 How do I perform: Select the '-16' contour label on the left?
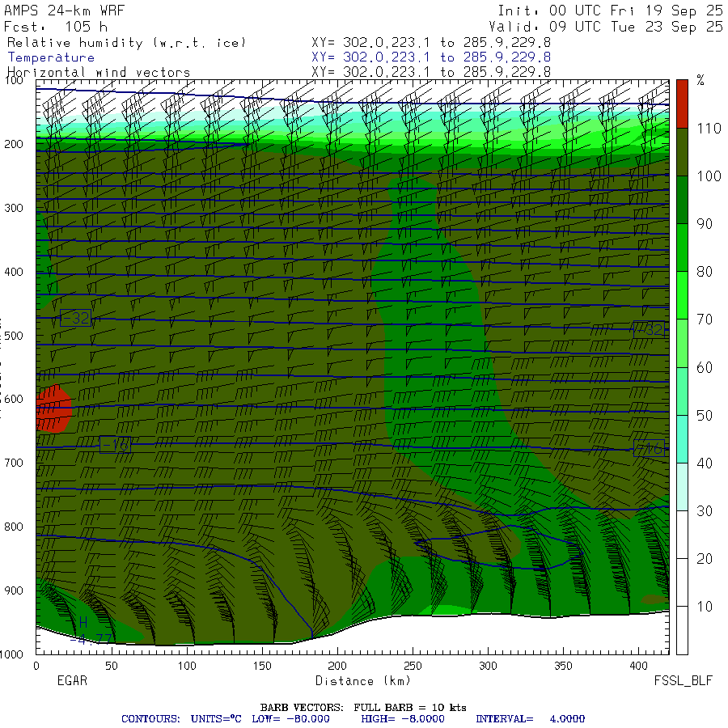coord(116,446)
